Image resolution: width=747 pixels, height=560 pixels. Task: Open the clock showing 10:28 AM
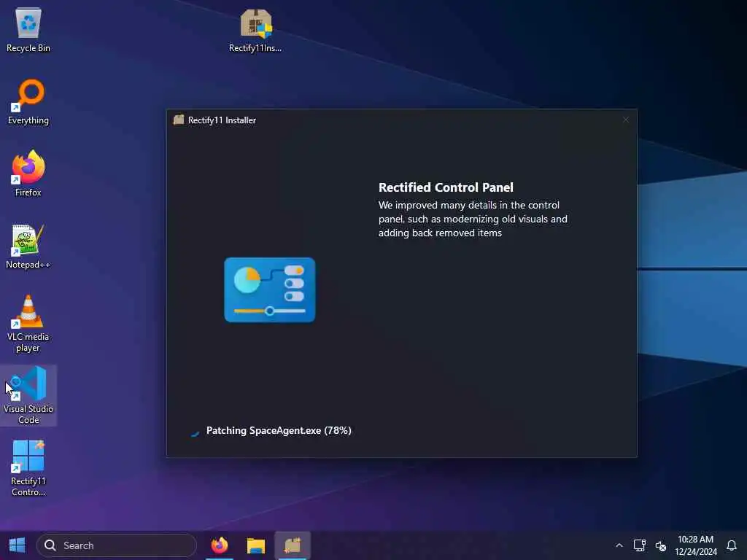point(695,545)
